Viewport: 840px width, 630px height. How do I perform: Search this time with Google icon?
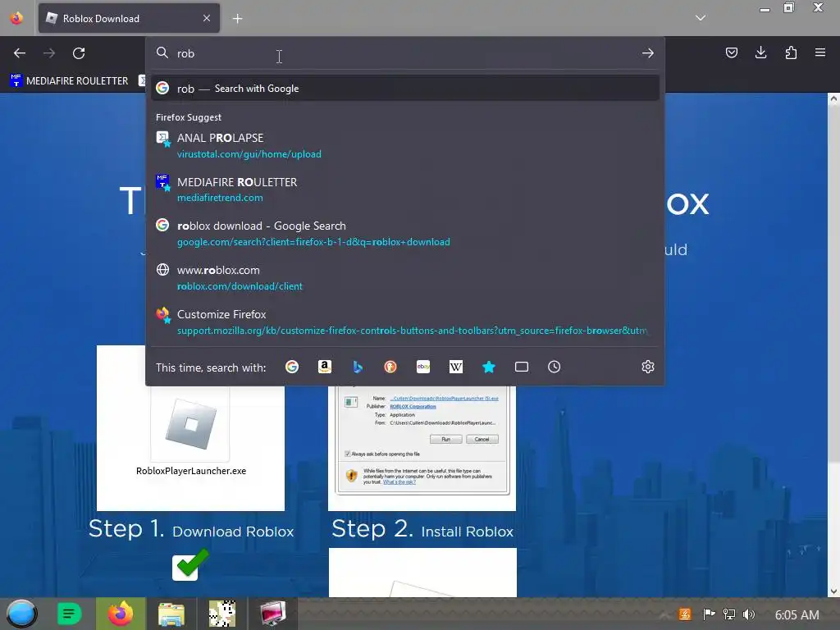pyautogui.click(x=292, y=367)
